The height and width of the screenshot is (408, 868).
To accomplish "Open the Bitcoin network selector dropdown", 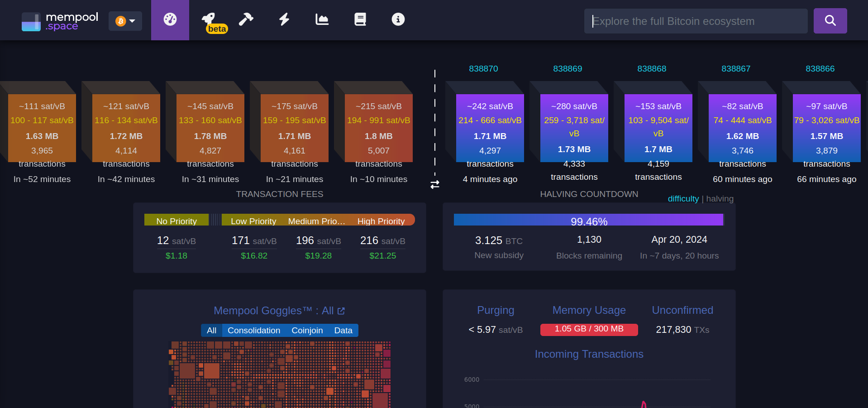I will (125, 21).
